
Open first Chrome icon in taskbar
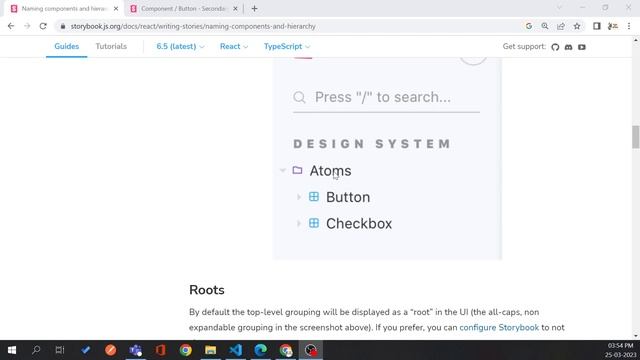click(x=186, y=350)
